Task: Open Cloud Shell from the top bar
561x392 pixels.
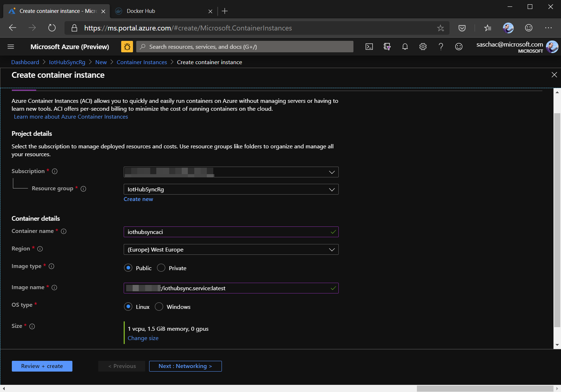Action: tap(369, 47)
